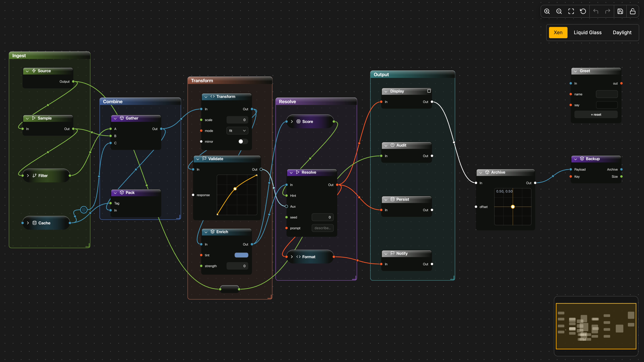644x362 pixels.
Task: Click the play icon on Resolve node
Action: click(x=297, y=172)
